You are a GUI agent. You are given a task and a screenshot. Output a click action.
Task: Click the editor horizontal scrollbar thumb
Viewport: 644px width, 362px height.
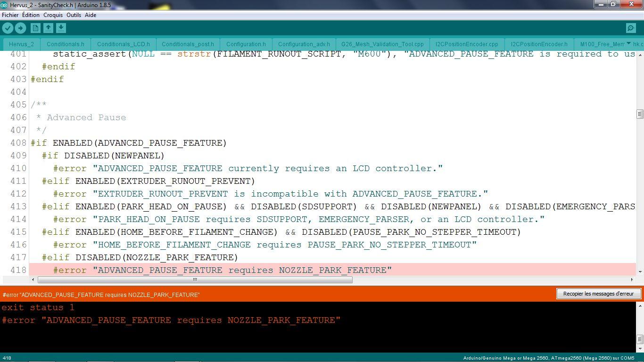pos(195,280)
